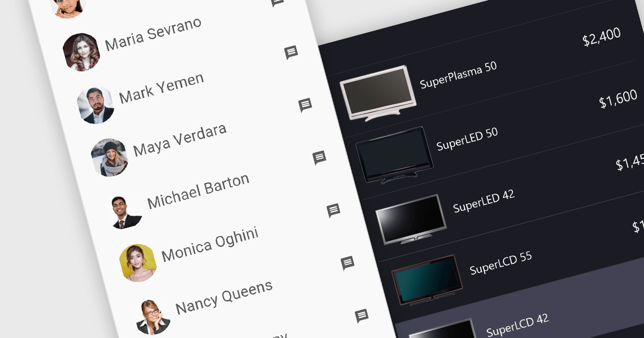Select contact name Maya Verdara
Screen dimensions: 644x338
point(180,139)
